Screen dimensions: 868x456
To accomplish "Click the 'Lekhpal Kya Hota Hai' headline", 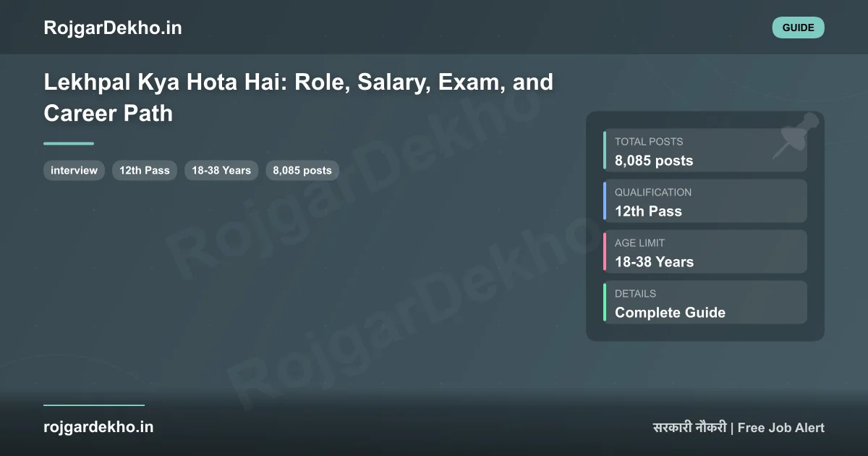I will [299, 98].
